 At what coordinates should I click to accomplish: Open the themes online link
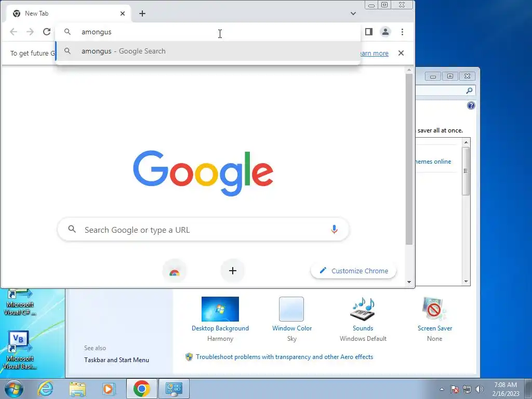433,162
